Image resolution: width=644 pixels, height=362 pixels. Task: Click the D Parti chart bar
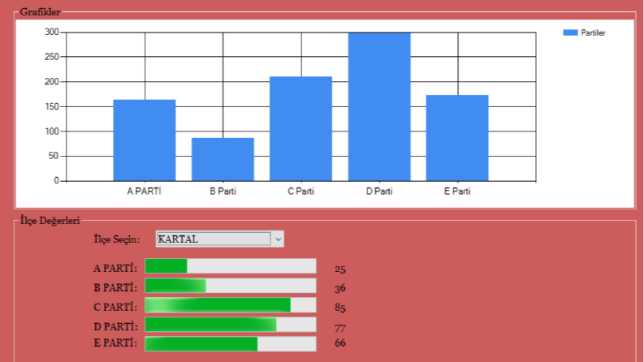[x=379, y=106]
